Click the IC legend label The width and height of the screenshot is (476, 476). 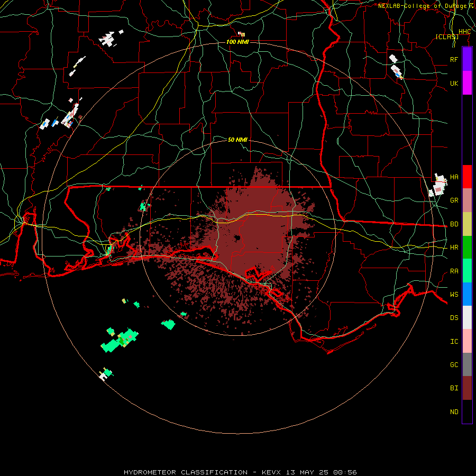454,342
